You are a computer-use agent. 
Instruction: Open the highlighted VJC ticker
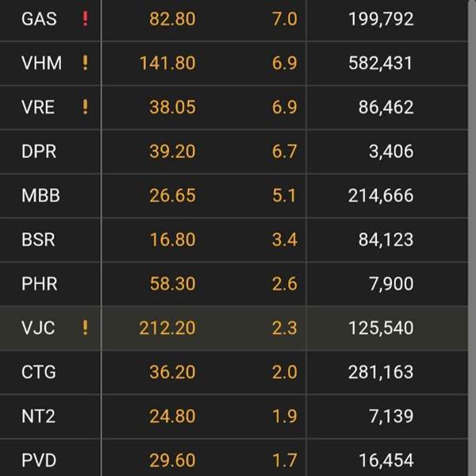pyautogui.click(x=38, y=328)
